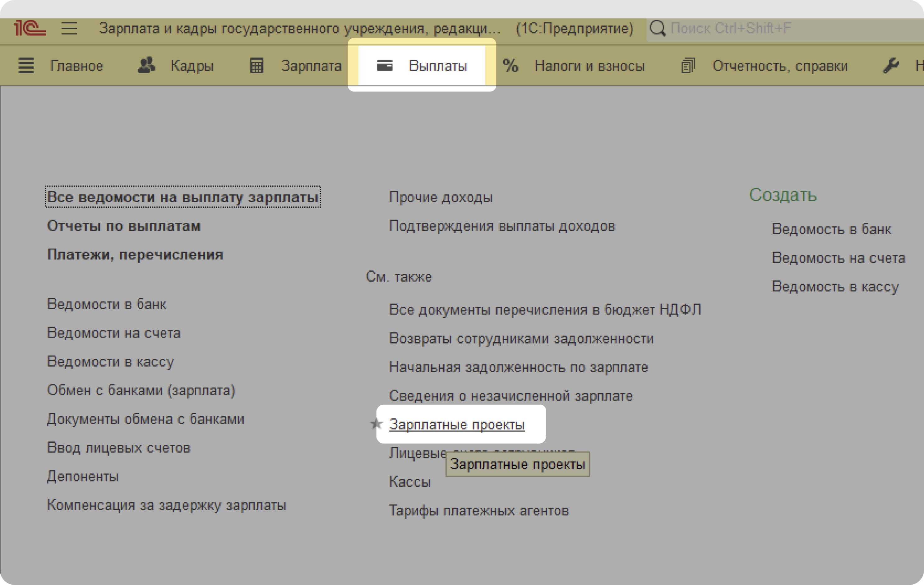Click the Главное section list icon
The height and width of the screenshot is (585, 924).
click(26, 66)
